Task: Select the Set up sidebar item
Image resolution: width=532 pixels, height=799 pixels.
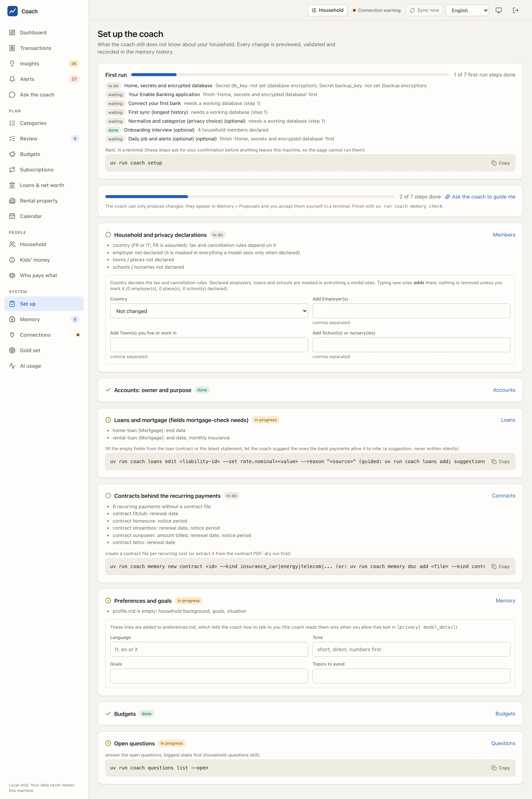Action: [44, 304]
